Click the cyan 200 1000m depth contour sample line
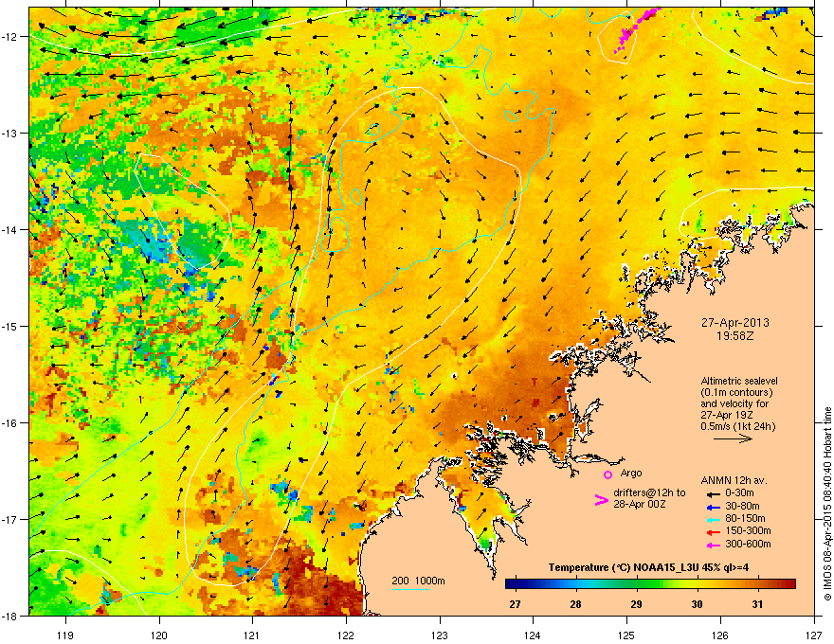The height and width of the screenshot is (644, 834). pos(410,589)
